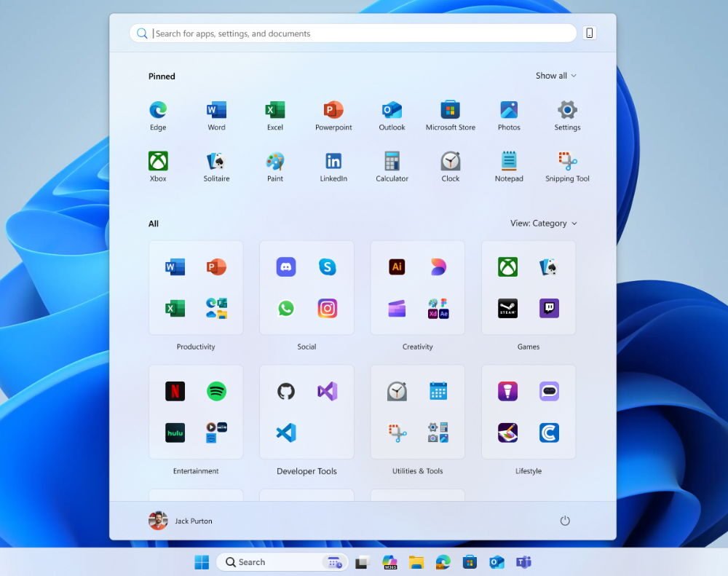Open Calendar app in Utilities & Tools

[438, 391]
